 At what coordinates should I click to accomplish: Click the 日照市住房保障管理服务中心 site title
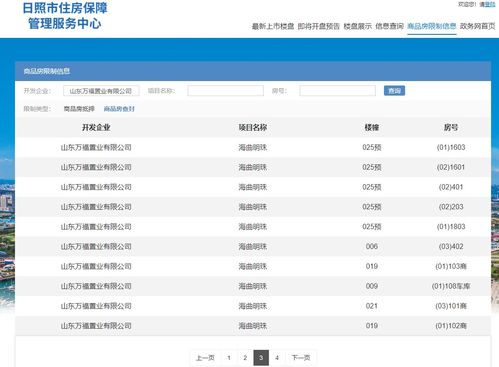tap(65, 16)
